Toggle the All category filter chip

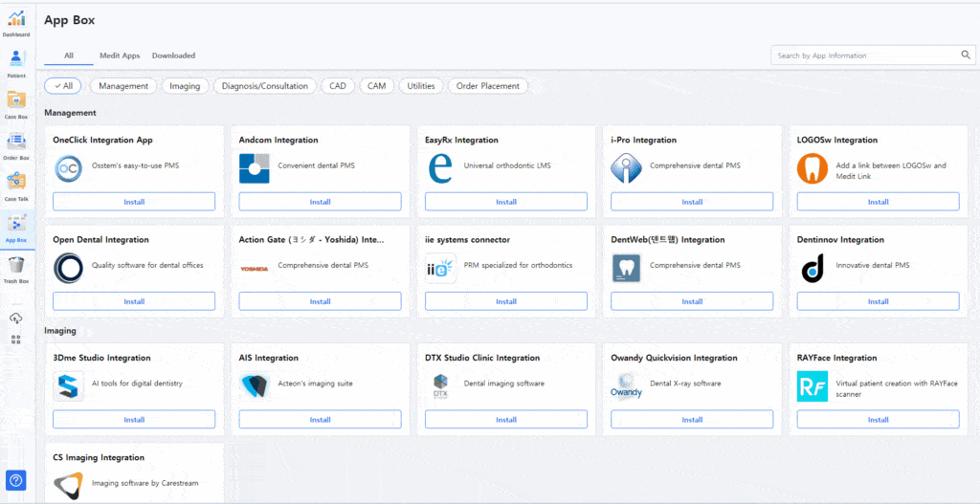click(63, 86)
